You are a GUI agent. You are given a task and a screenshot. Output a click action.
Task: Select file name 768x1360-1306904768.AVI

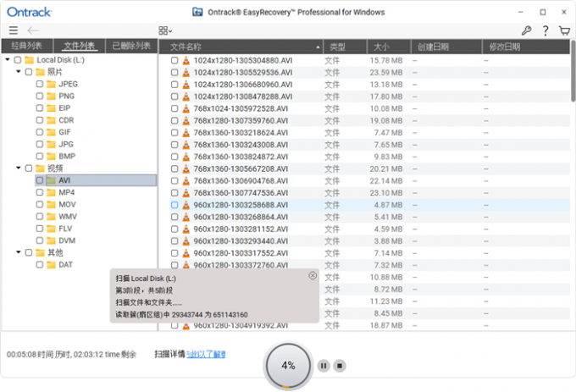coord(241,181)
